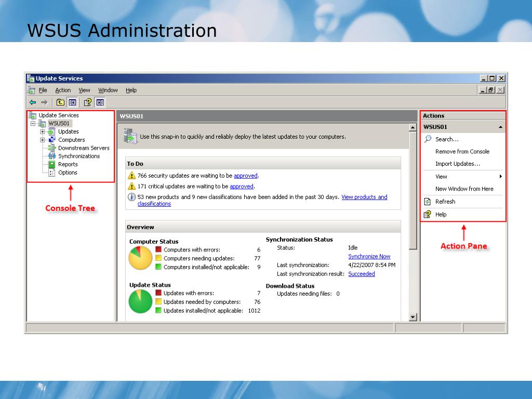Click the MMC icon beside File menu
The image size is (532, 399).
point(31,90)
